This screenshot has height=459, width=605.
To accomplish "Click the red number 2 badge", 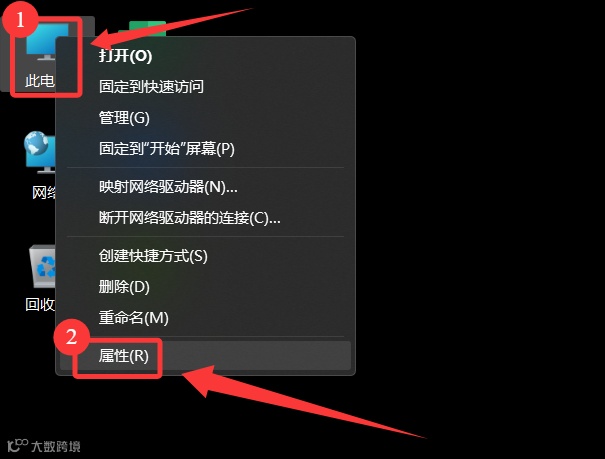I will tap(71, 337).
